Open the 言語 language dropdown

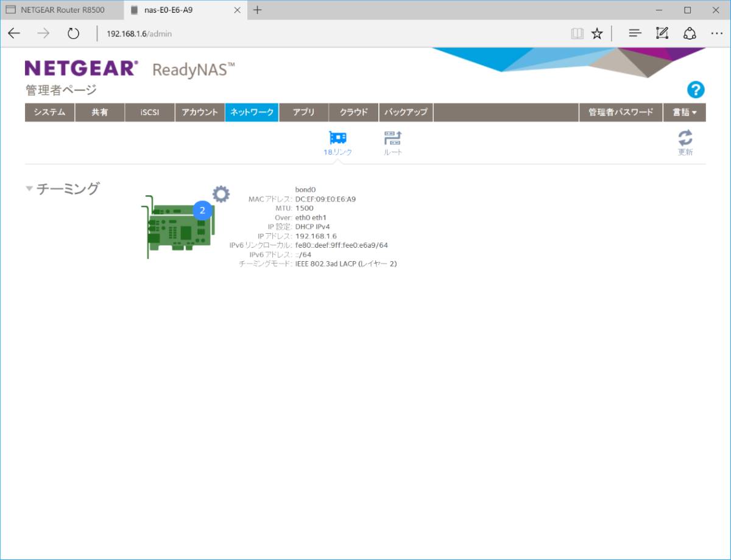click(684, 113)
